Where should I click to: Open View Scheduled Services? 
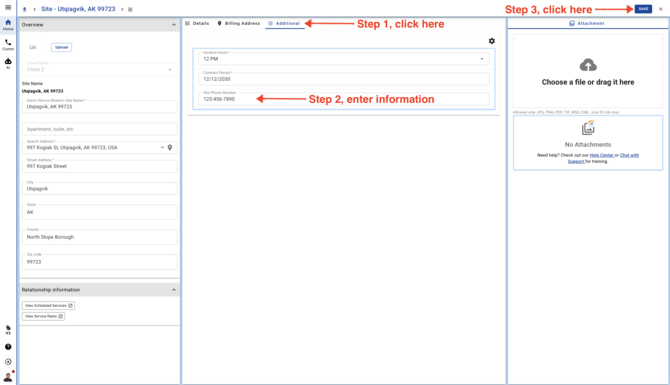point(48,306)
